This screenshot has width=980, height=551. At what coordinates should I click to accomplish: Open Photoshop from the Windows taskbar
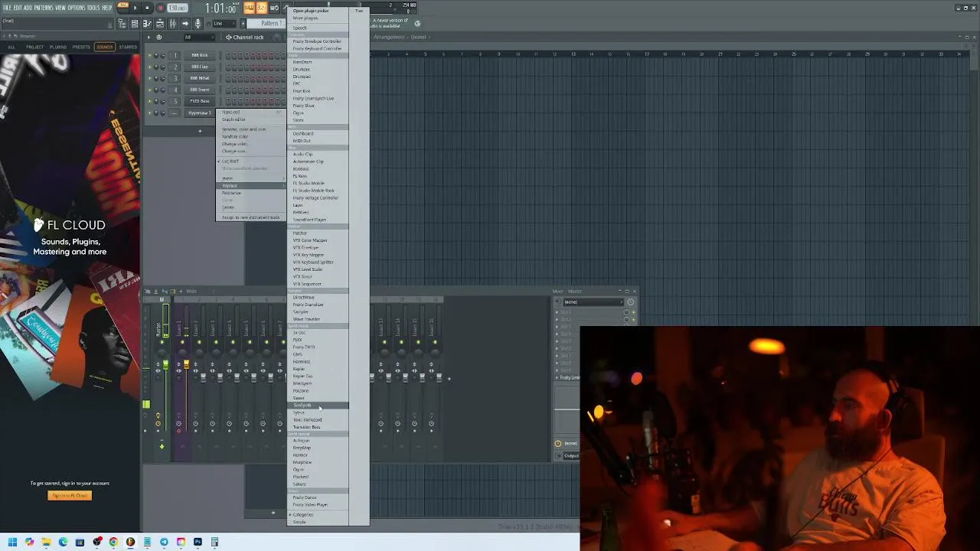coord(198,542)
